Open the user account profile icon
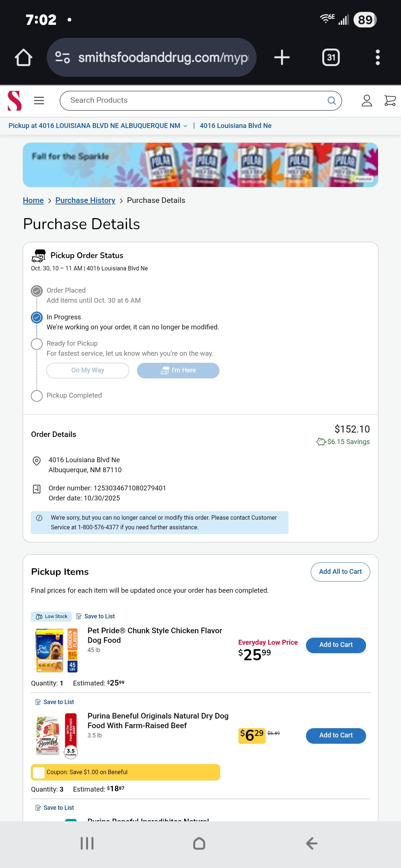 pos(366,101)
